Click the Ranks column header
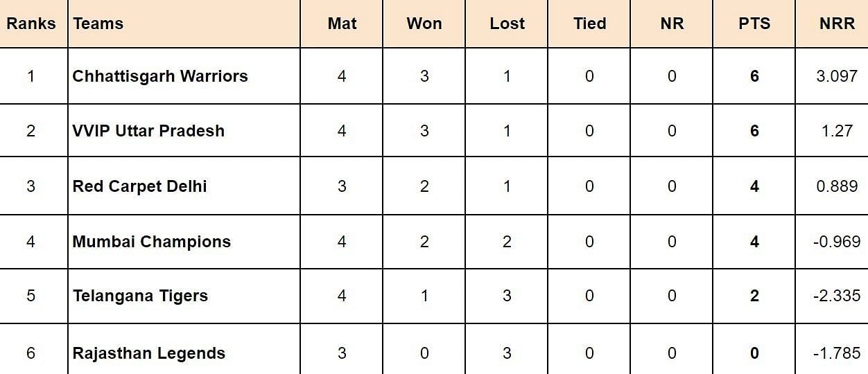 coord(31,24)
